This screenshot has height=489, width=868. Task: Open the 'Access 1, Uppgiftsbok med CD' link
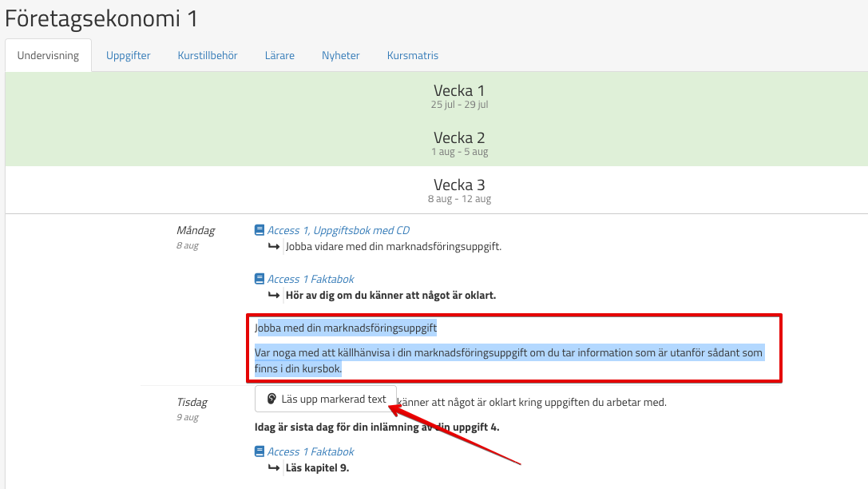(338, 230)
